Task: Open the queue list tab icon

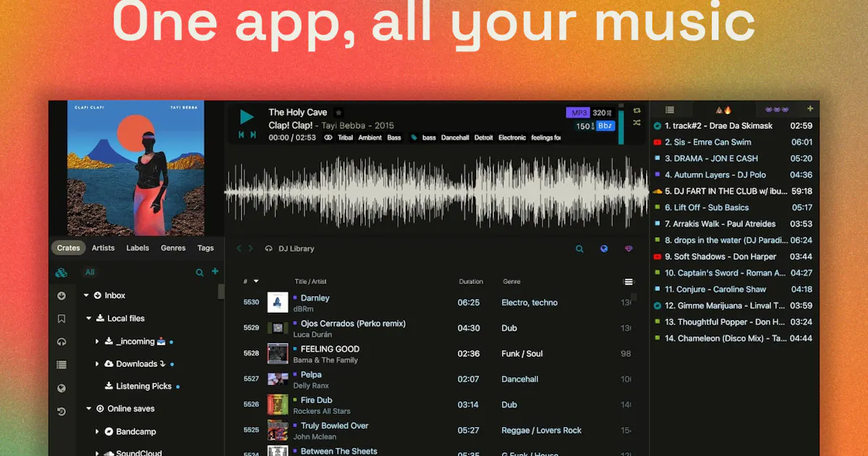Action: click(670, 110)
